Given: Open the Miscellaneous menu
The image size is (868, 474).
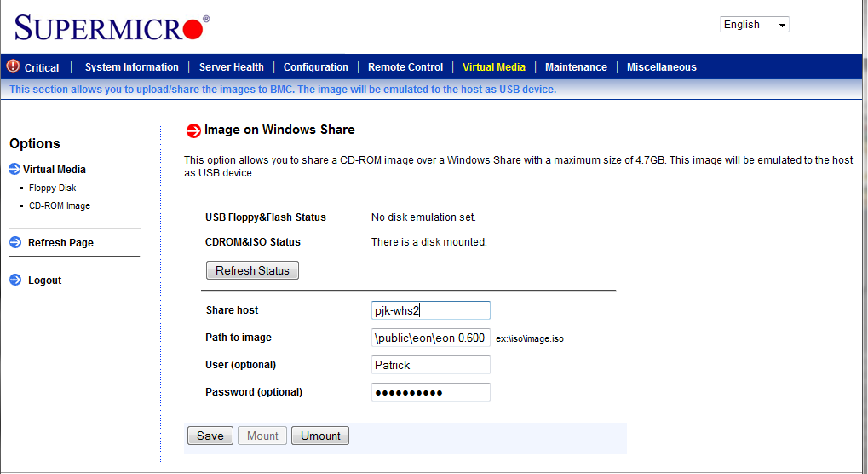Looking at the screenshot, I should 662,67.
